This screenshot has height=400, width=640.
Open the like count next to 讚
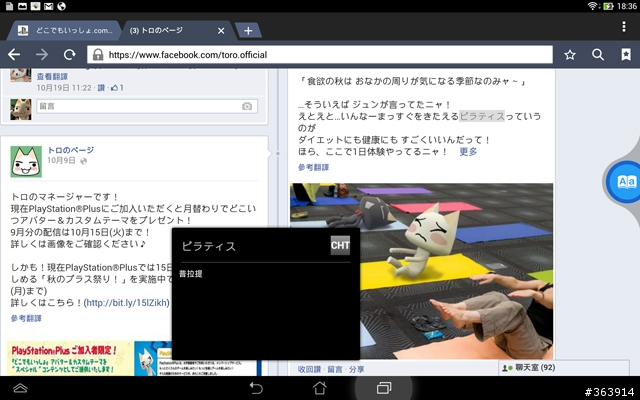tap(117, 88)
